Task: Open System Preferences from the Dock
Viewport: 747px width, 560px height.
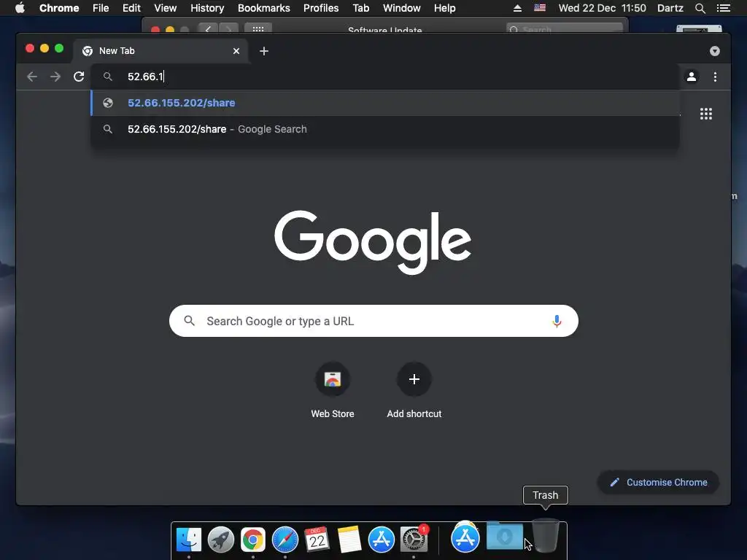Action: (x=414, y=540)
